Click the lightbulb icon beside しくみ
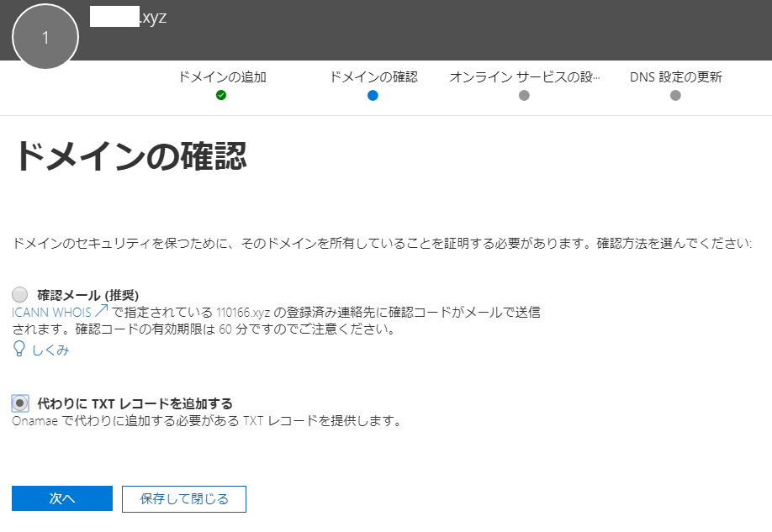Image resolution: width=772 pixels, height=532 pixels. (19, 349)
